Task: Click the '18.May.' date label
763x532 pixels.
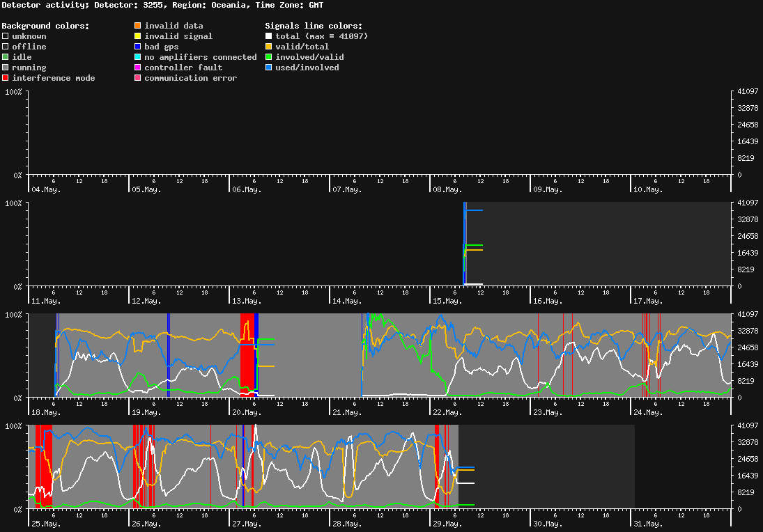Action: pos(46,412)
